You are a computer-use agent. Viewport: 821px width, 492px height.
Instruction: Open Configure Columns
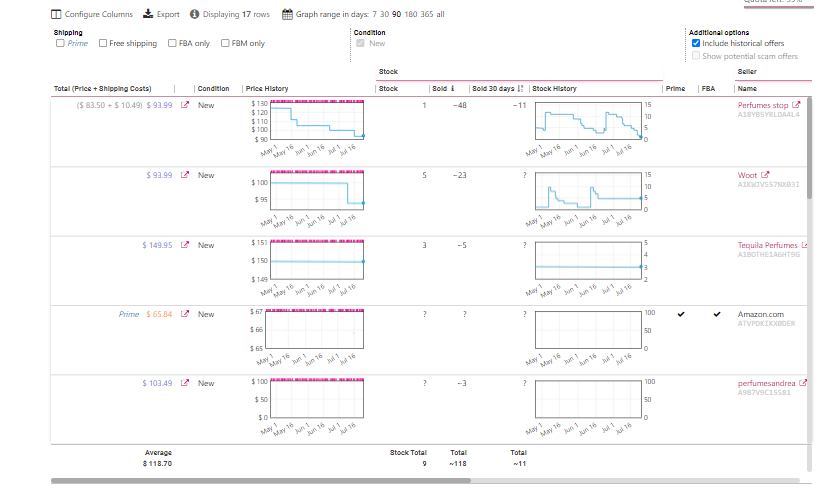click(x=92, y=14)
